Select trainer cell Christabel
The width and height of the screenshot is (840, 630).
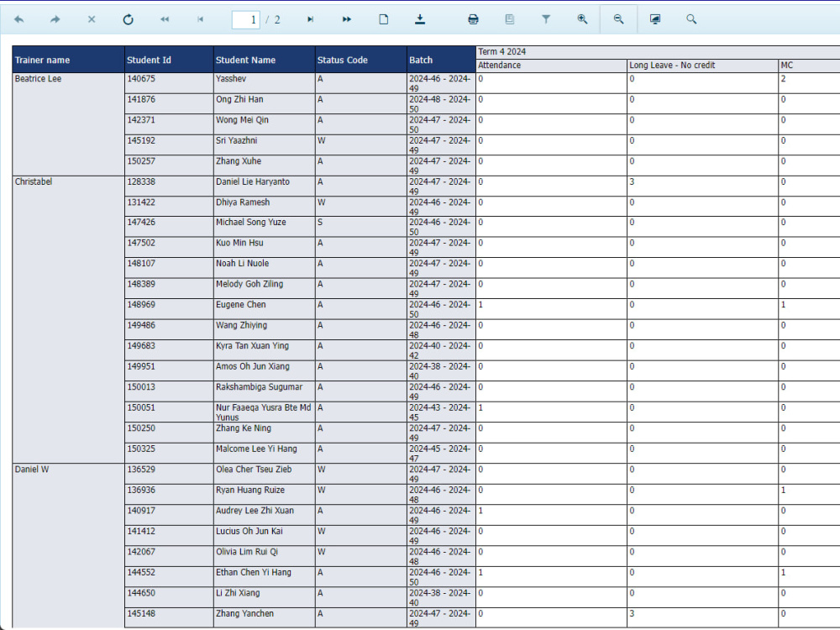pos(68,320)
